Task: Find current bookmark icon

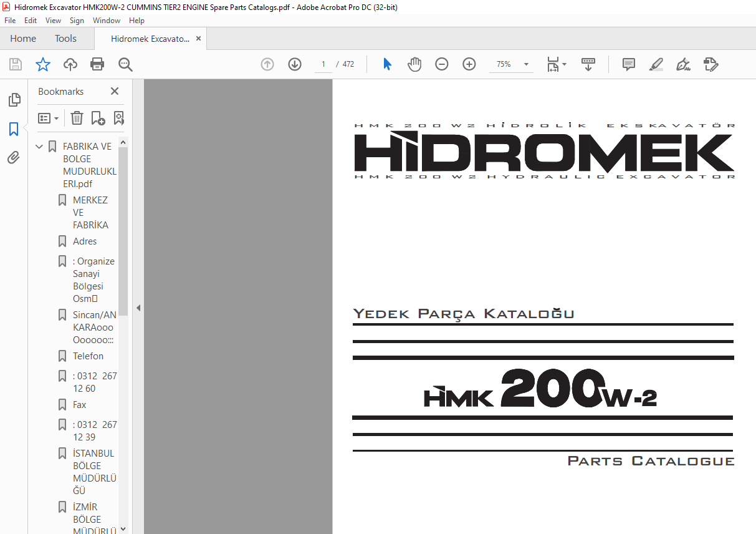Action: pyautogui.click(x=118, y=118)
